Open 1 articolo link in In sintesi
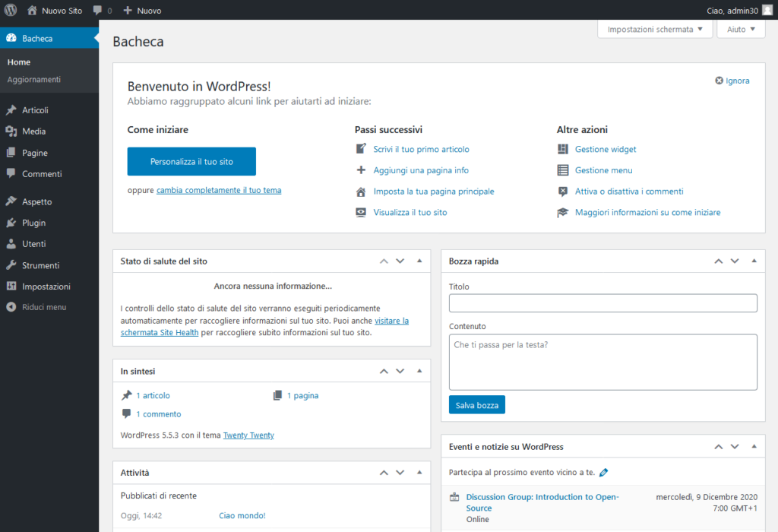 (153, 395)
